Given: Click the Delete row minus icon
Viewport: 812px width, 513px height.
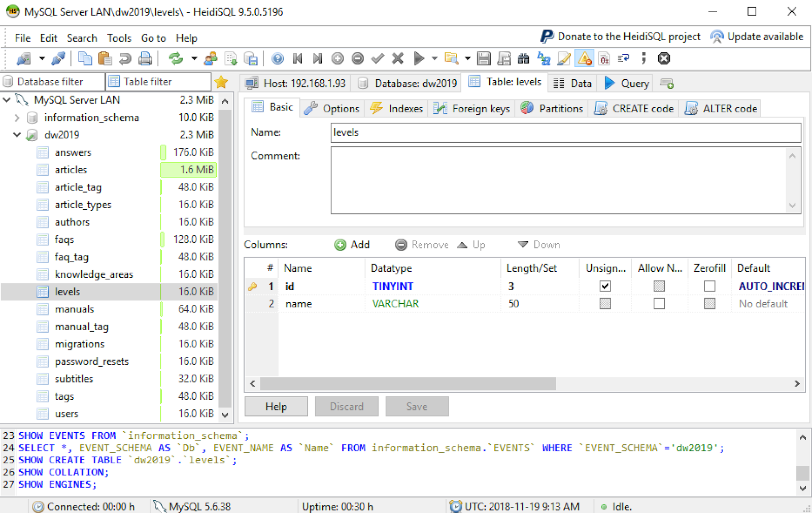Looking at the screenshot, I should point(358,59).
